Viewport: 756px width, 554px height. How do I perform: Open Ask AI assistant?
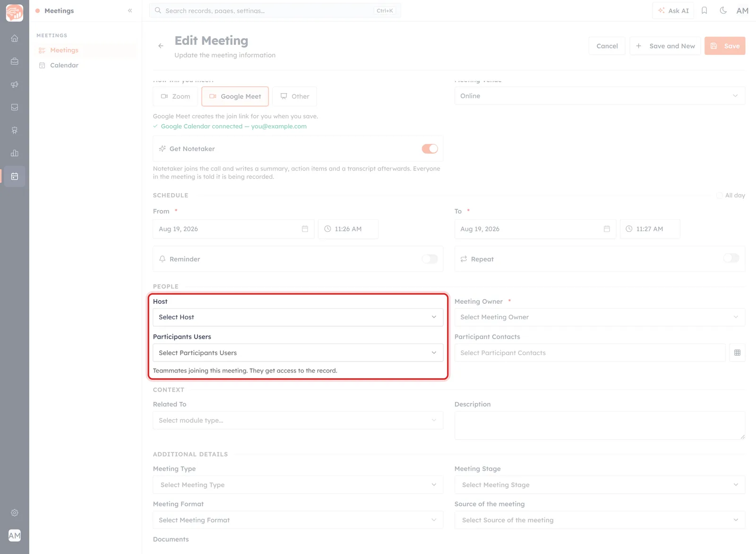pyautogui.click(x=673, y=10)
